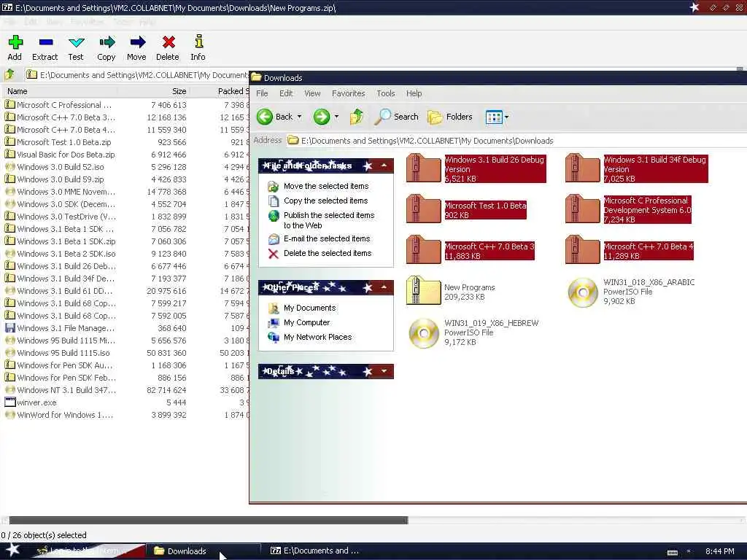Click the star Start button on taskbar
747x560 pixels.
[x=12, y=550]
